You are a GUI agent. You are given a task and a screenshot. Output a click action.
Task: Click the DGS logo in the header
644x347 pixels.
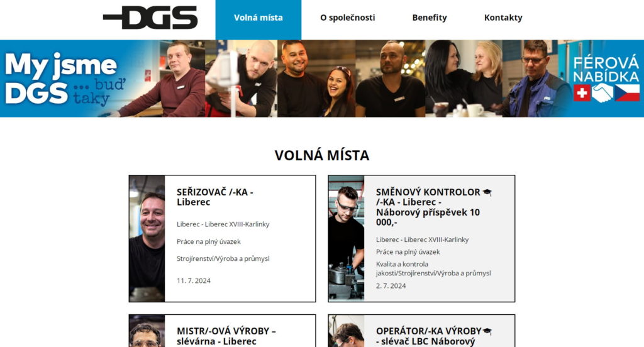pos(150,18)
